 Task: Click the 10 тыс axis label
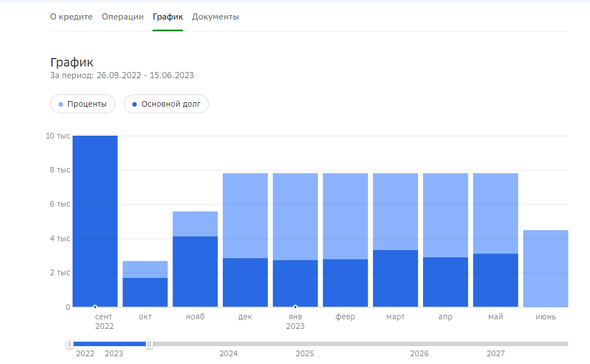(x=58, y=136)
